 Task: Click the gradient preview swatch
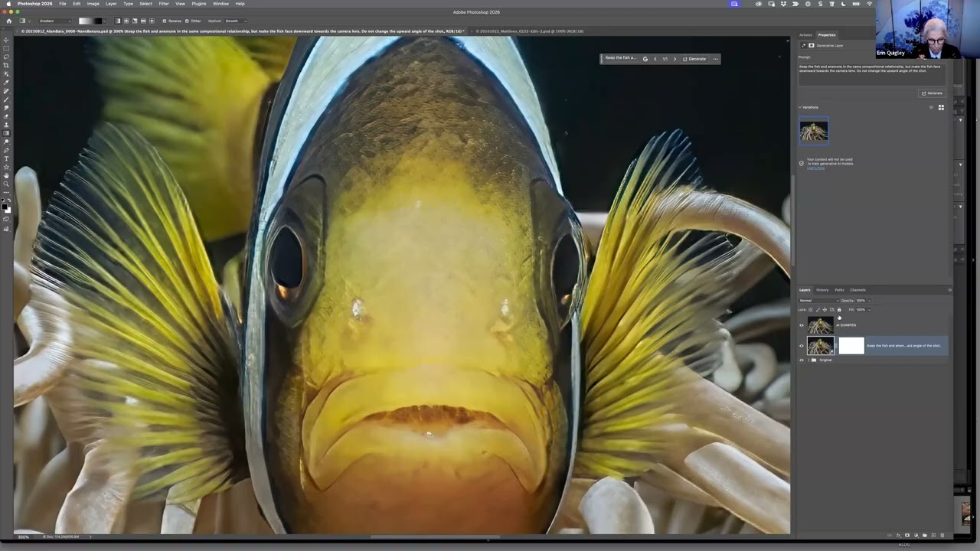pyautogui.click(x=90, y=21)
